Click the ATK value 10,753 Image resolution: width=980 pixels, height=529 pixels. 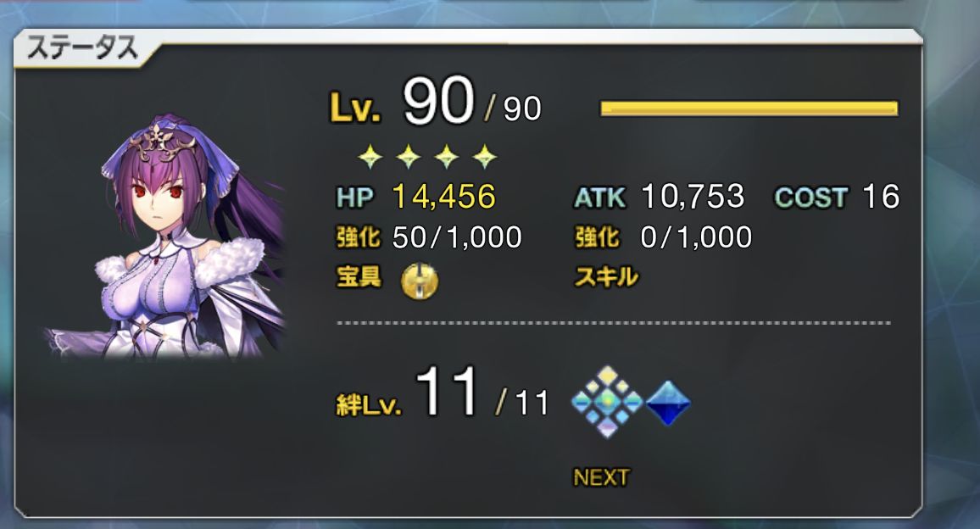pos(693,197)
